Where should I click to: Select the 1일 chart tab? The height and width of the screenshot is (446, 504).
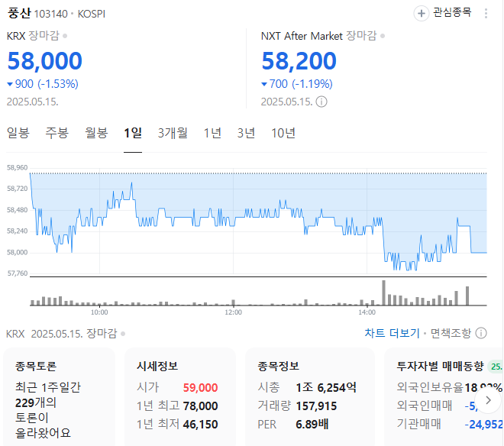click(x=133, y=133)
